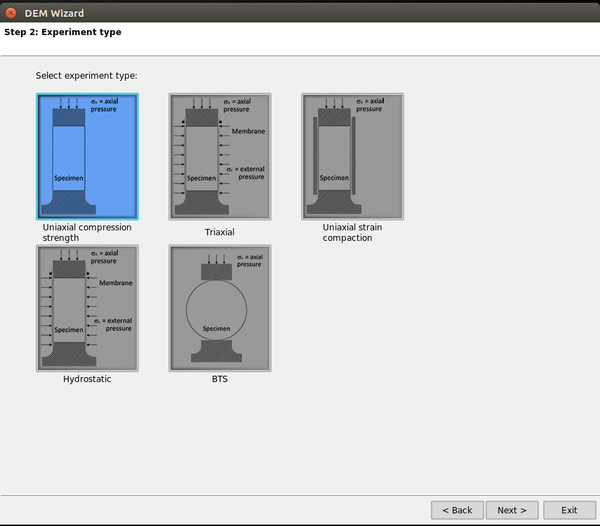Choose the BTS experiment diagram
This screenshot has height=526, width=600.
click(x=219, y=308)
